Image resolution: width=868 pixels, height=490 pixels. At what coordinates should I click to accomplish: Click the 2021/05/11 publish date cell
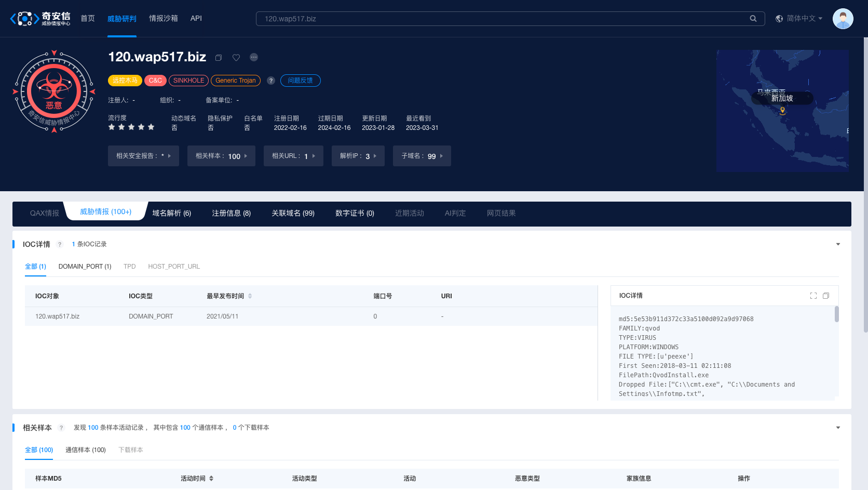222,316
